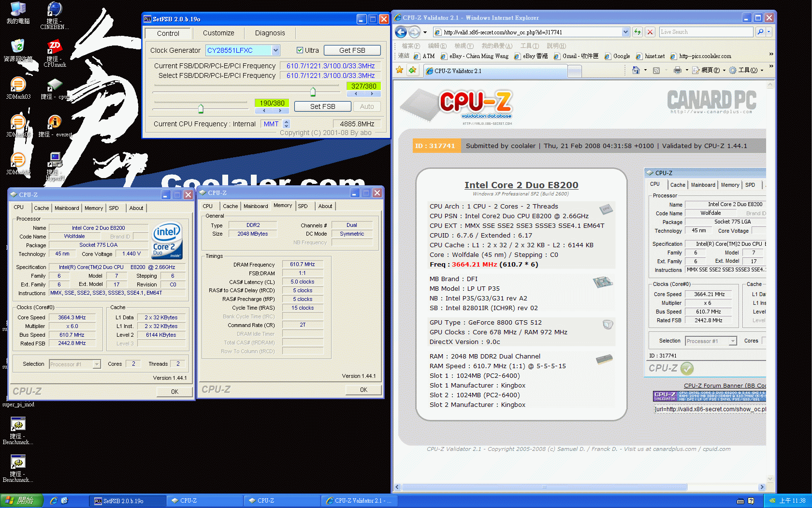The width and height of the screenshot is (812, 508).
Task: Click the horizontal scrollbar in IE
Action: coord(544,487)
